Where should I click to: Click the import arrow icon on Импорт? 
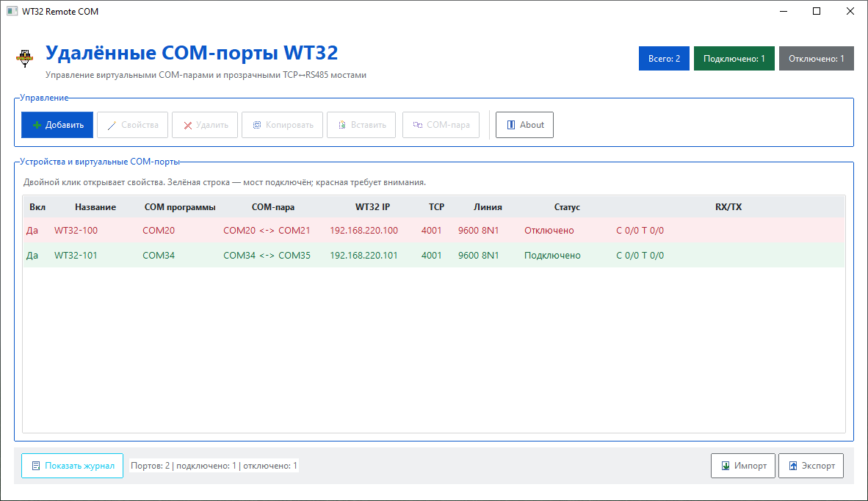tap(726, 466)
